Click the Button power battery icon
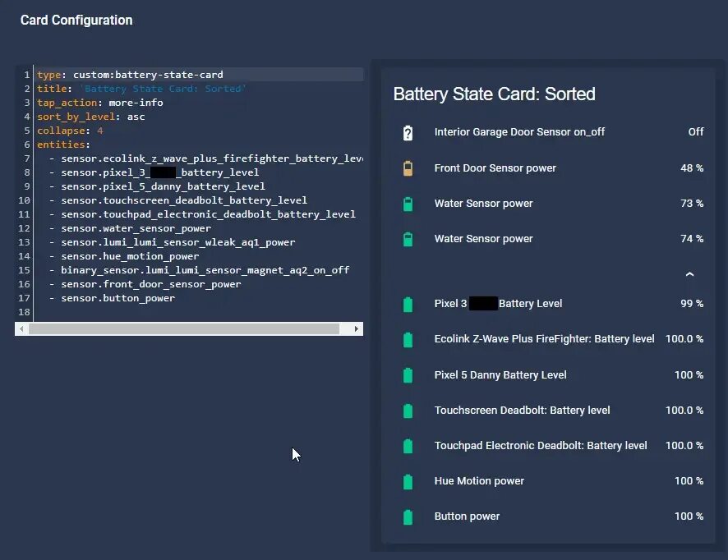Image resolution: width=728 pixels, height=560 pixels. [x=408, y=516]
